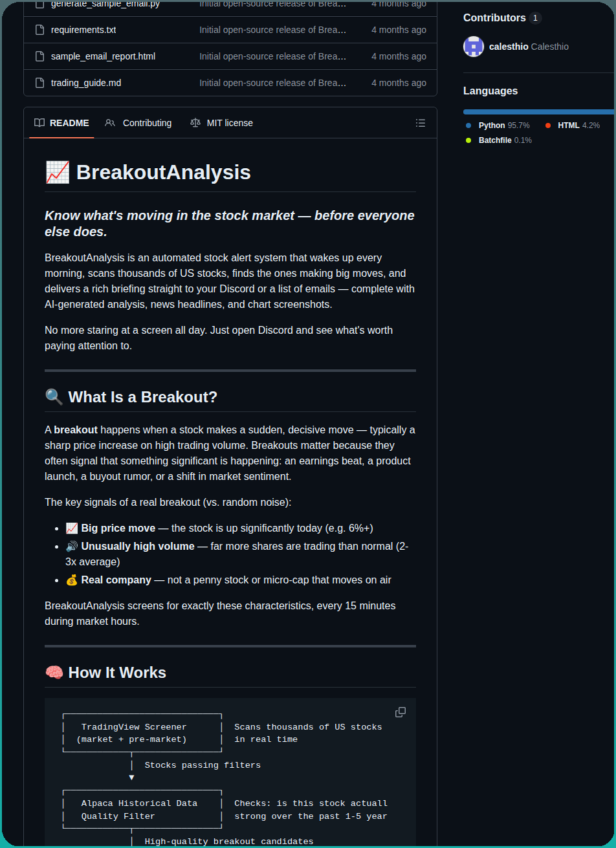Open commit message on sample_email_report.html row
This screenshot has height=848, width=616.
click(x=272, y=56)
